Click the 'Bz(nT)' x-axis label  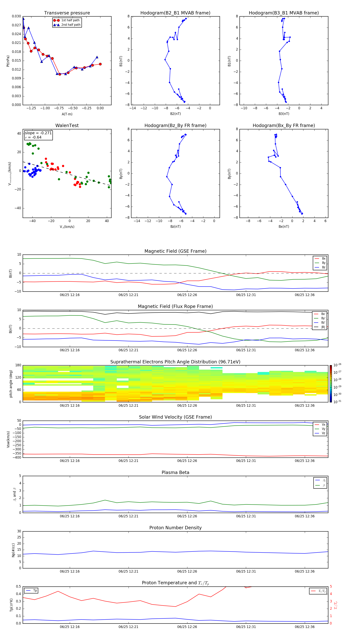tap(175, 227)
